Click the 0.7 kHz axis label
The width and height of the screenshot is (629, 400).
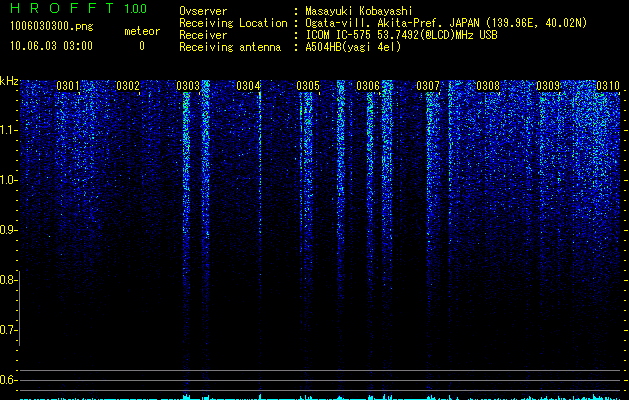click(x=7, y=330)
